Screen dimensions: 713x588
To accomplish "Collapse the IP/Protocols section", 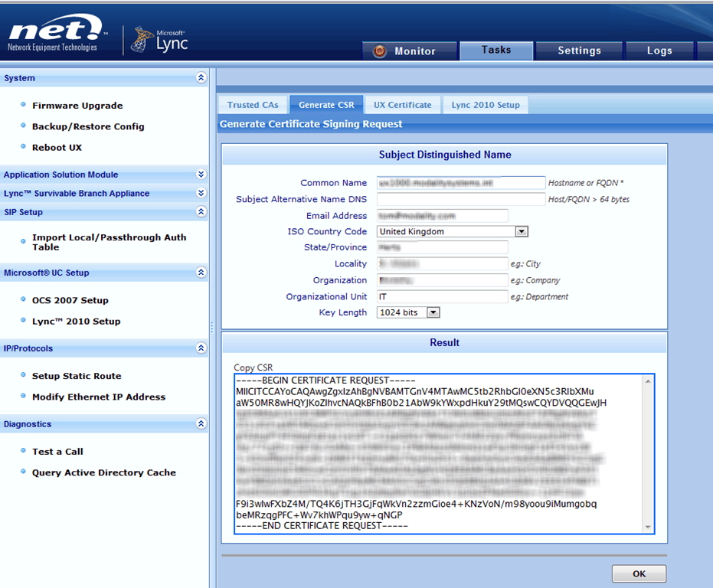I will (x=201, y=348).
